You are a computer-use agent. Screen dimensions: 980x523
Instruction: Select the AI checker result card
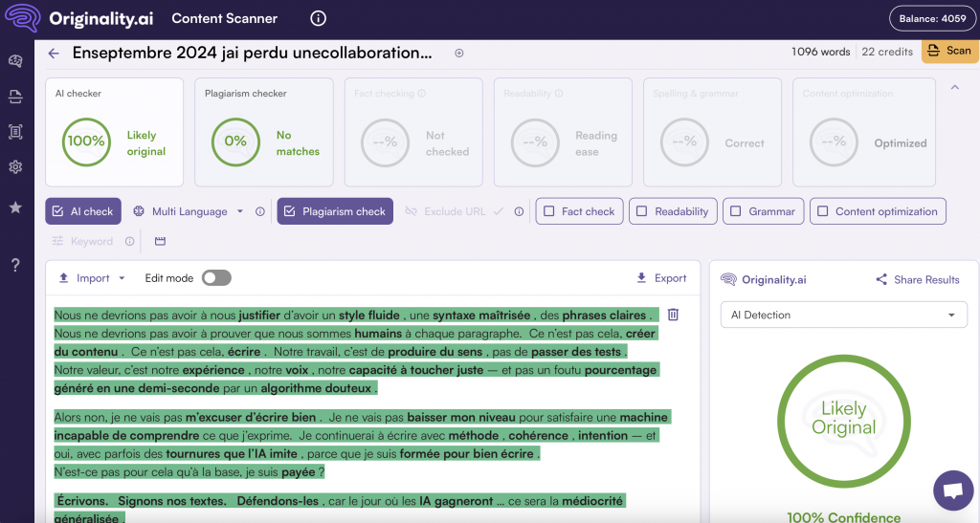tap(115, 132)
